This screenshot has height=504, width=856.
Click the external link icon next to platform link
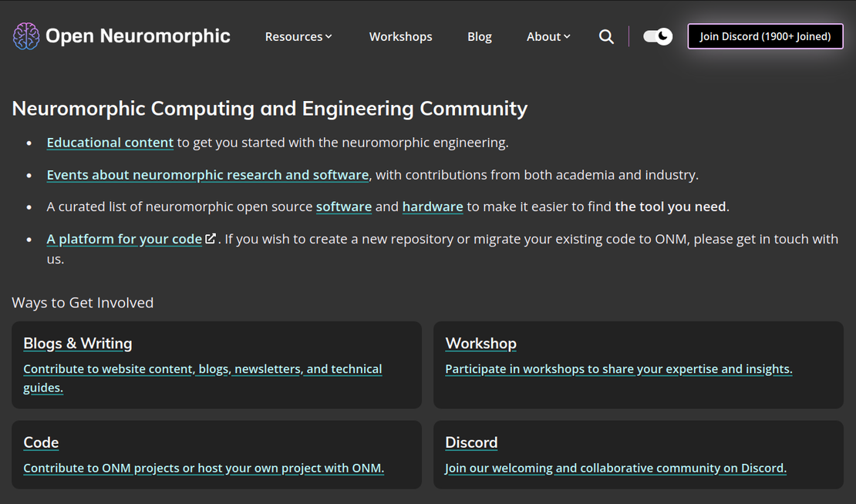pyautogui.click(x=210, y=238)
